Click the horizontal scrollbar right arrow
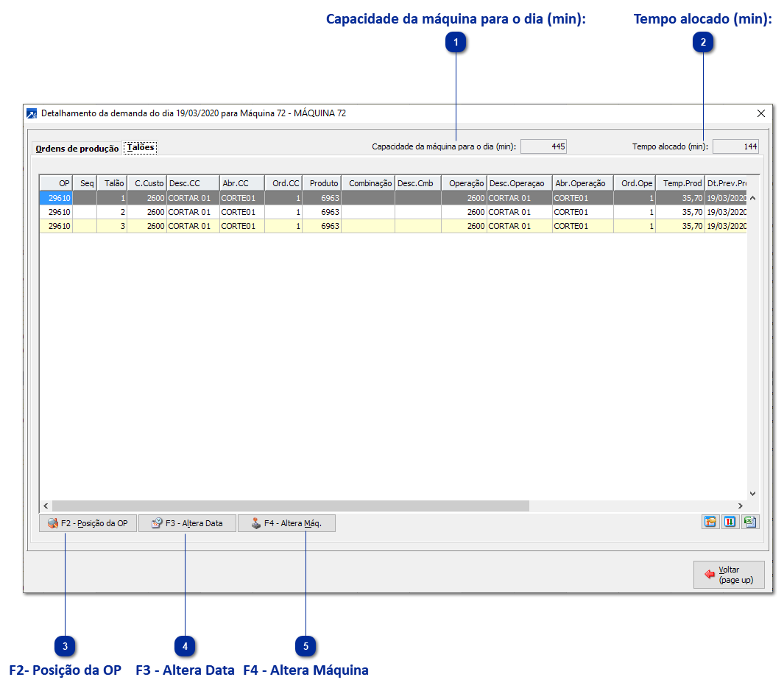 click(741, 506)
